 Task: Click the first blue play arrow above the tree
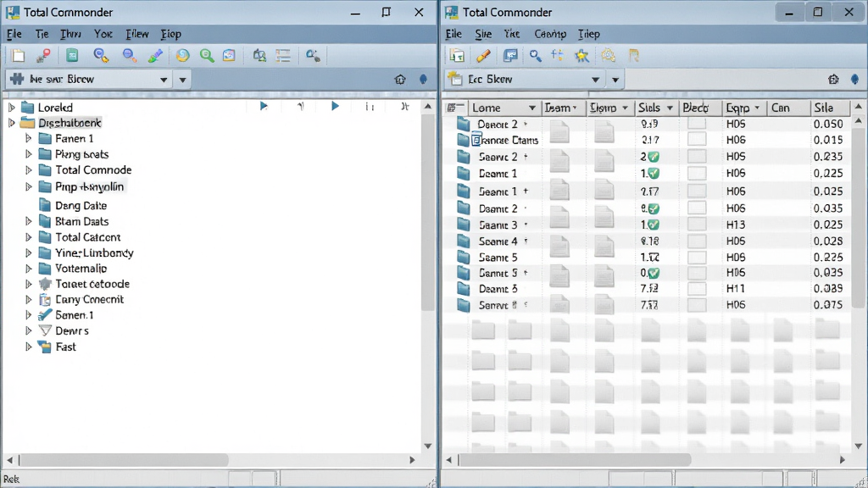264,106
